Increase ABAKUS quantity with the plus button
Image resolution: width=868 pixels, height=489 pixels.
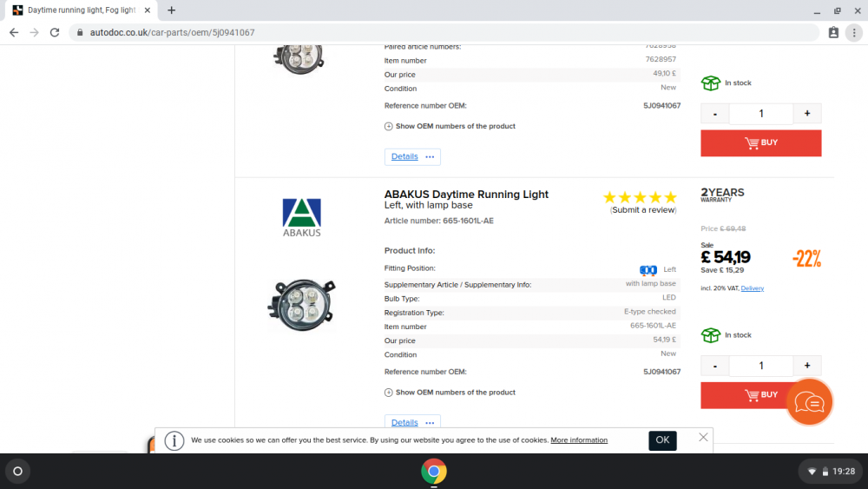point(807,366)
